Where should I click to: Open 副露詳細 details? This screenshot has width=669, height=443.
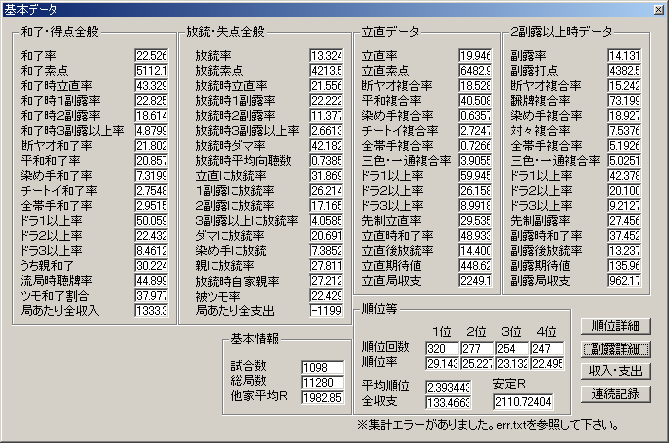[615, 349]
